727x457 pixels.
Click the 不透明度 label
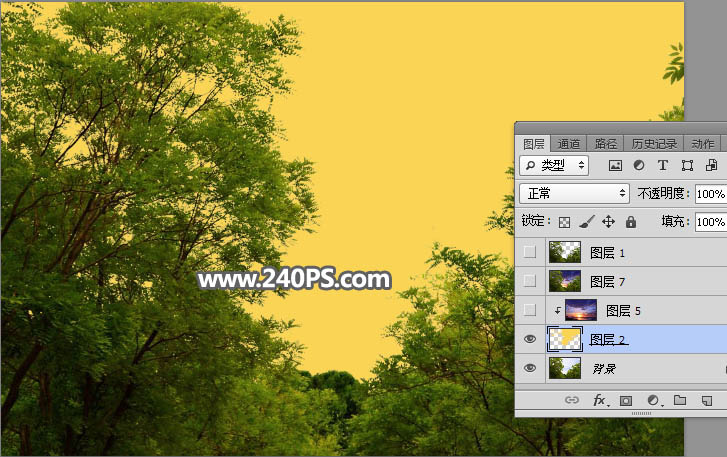(x=664, y=193)
